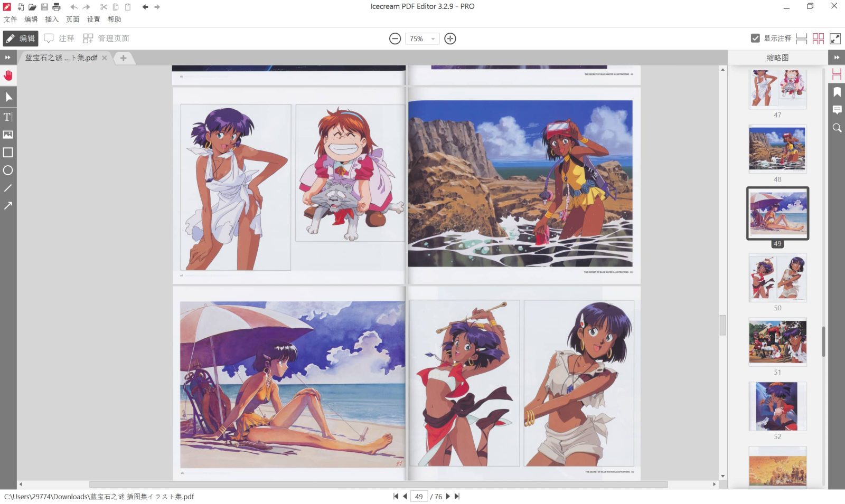
Task: Enter full screen mode
Action: (835, 39)
